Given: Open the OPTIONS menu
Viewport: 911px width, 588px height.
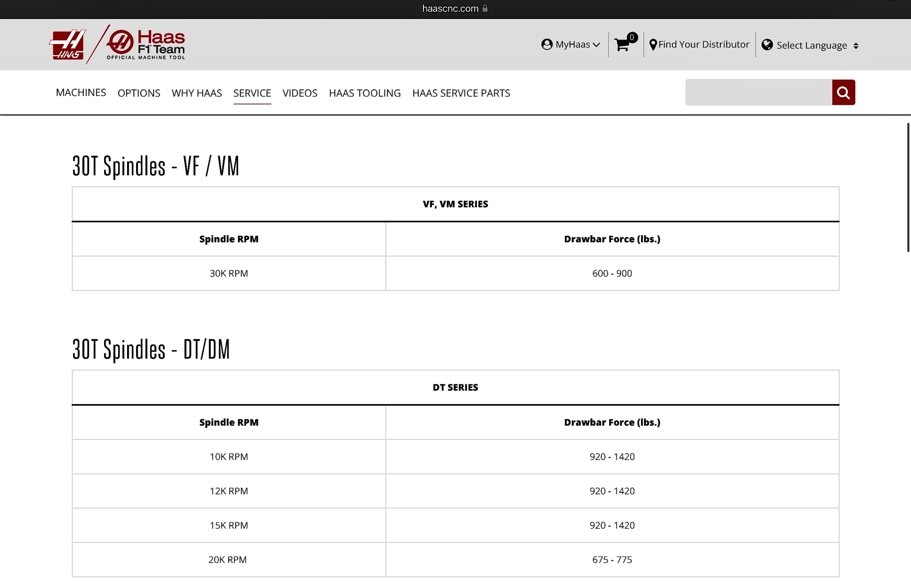Looking at the screenshot, I should pyautogui.click(x=139, y=93).
